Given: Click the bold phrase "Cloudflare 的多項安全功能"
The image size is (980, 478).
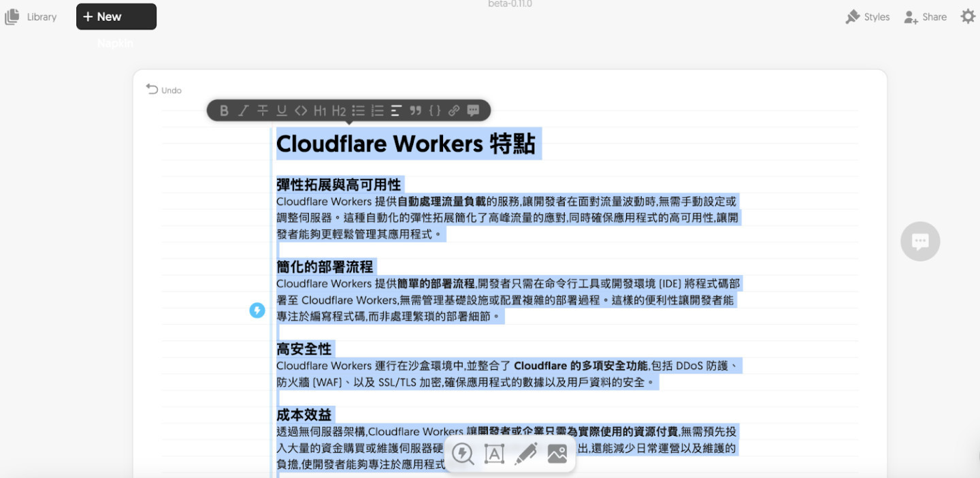Looking at the screenshot, I should pyautogui.click(x=581, y=366).
